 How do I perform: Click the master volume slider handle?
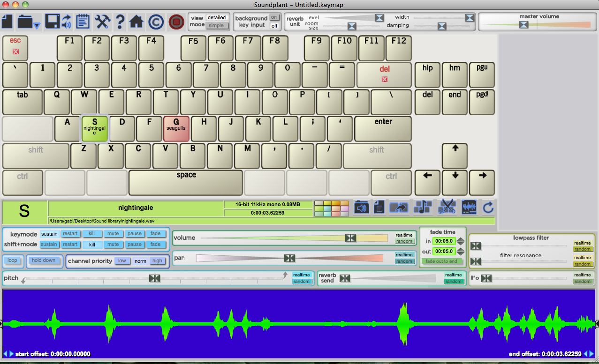pos(523,25)
